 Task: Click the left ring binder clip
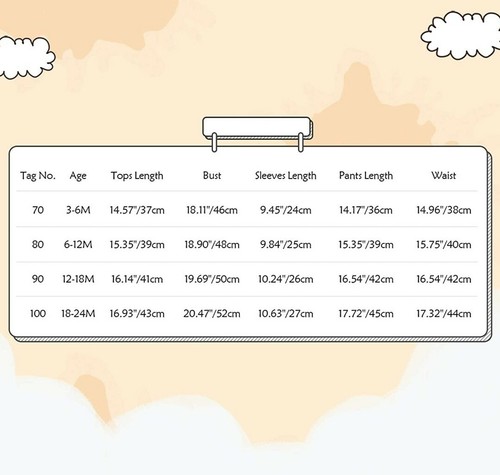pyautogui.click(x=214, y=142)
